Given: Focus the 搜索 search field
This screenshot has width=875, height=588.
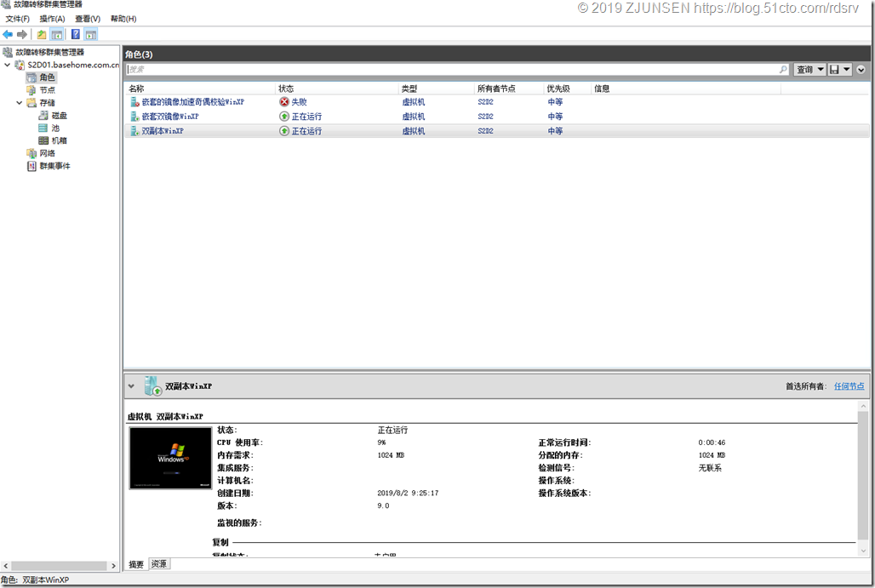Looking at the screenshot, I should coord(451,69).
